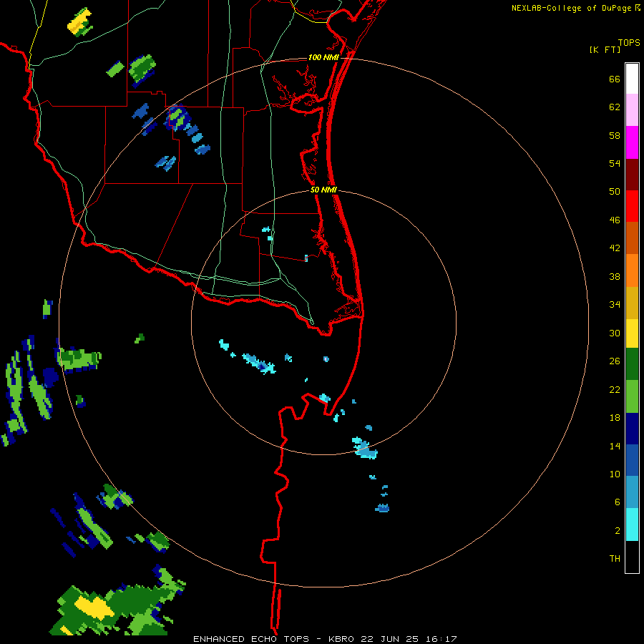Viewport: 644px width, 644px height.
Task: Select the burnt orange legend swatch
Action: click(x=632, y=238)
